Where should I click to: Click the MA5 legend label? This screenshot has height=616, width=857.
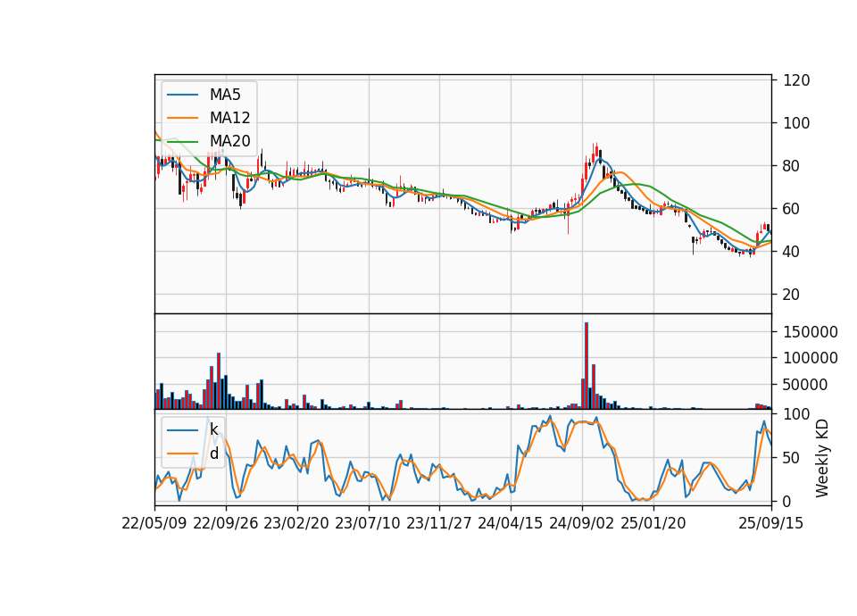click(225, 95)
